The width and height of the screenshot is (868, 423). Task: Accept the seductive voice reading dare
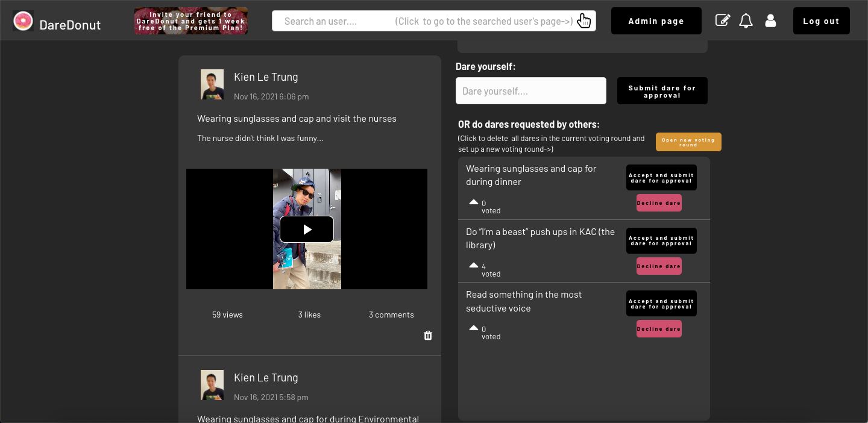coord(661,304)
